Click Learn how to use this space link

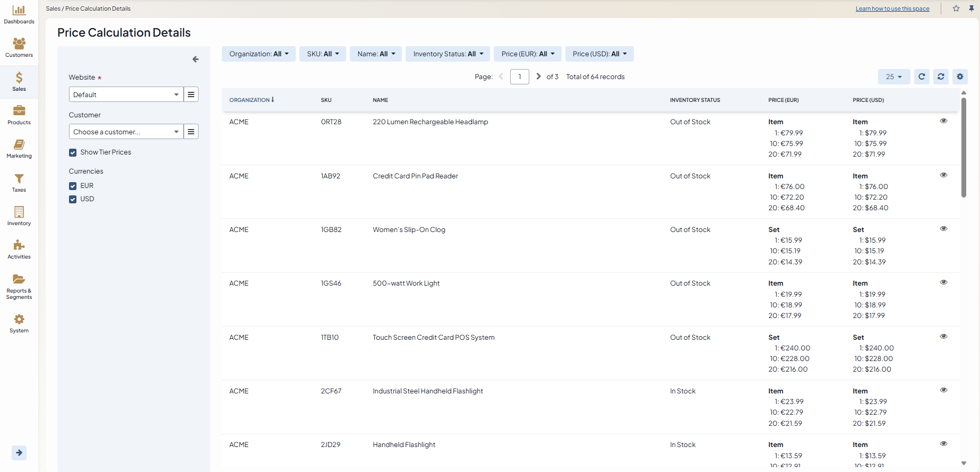point(892,9)
